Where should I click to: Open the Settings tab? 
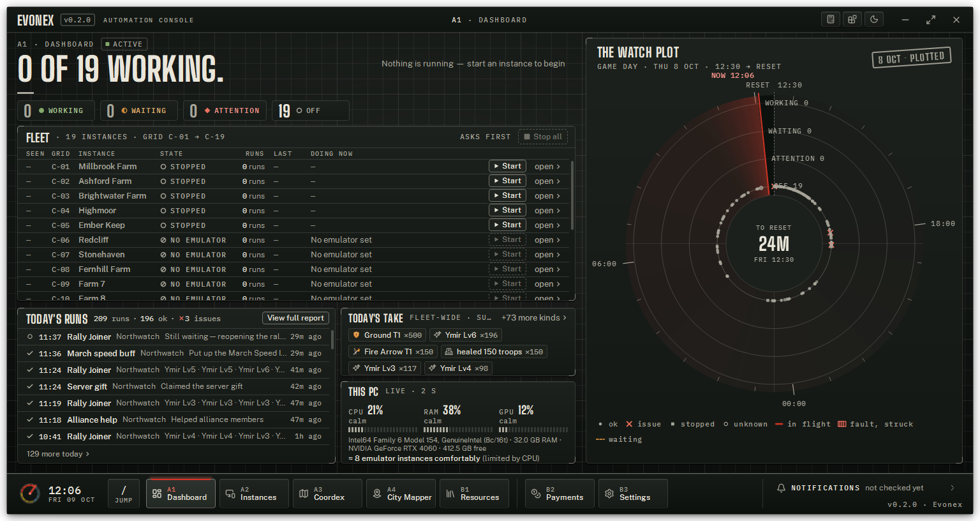click(x=633, y=494)
